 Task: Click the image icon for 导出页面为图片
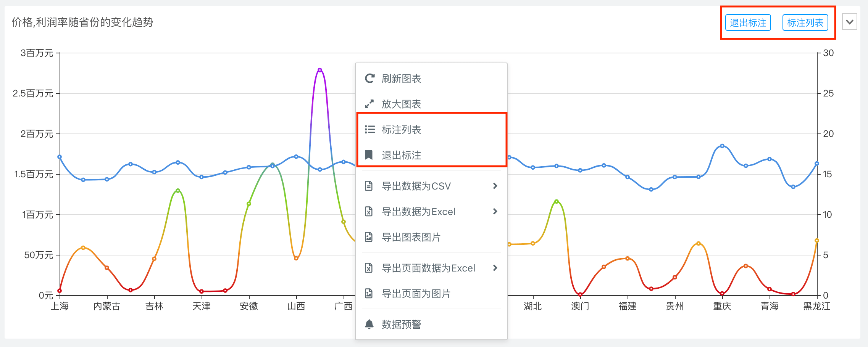point(369,294)
